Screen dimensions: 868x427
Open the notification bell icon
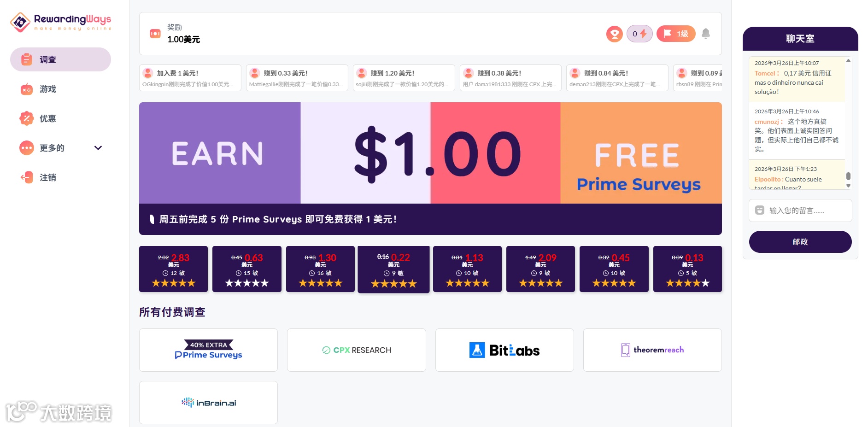(x=705, y=34)
